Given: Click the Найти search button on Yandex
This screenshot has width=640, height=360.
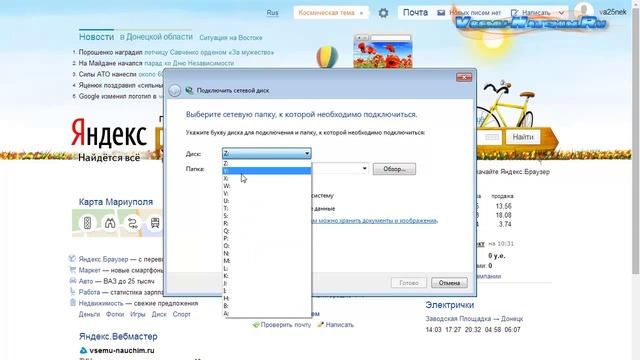Looking at the screenshot, I should coord(523,137).
